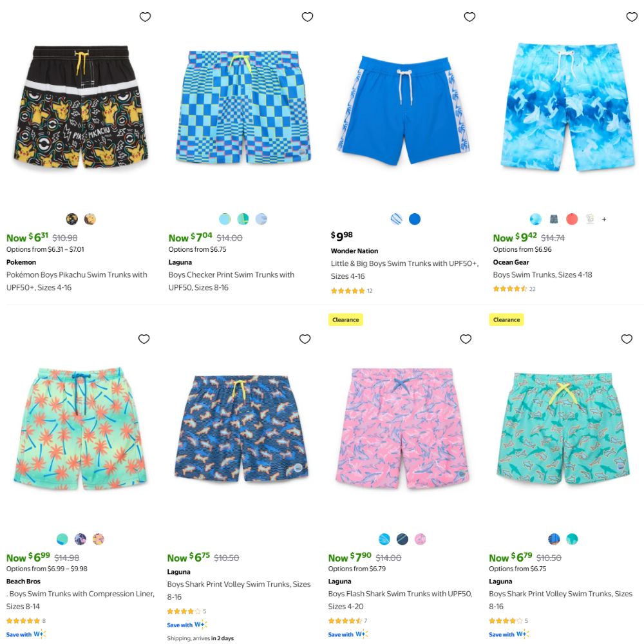Open the blue checker print trunks image
This screenshot has width=644, height=644.
click(243, 107)
